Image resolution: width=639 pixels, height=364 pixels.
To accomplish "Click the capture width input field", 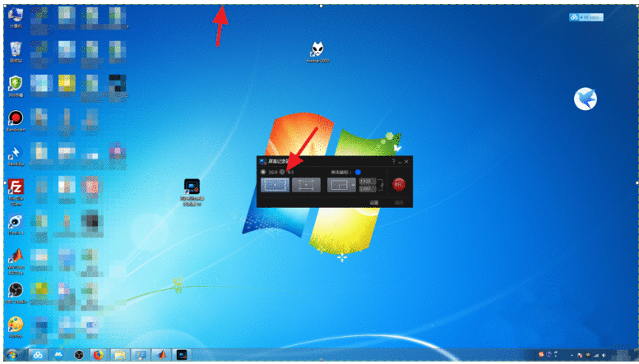I will click(x=366, y=181).
